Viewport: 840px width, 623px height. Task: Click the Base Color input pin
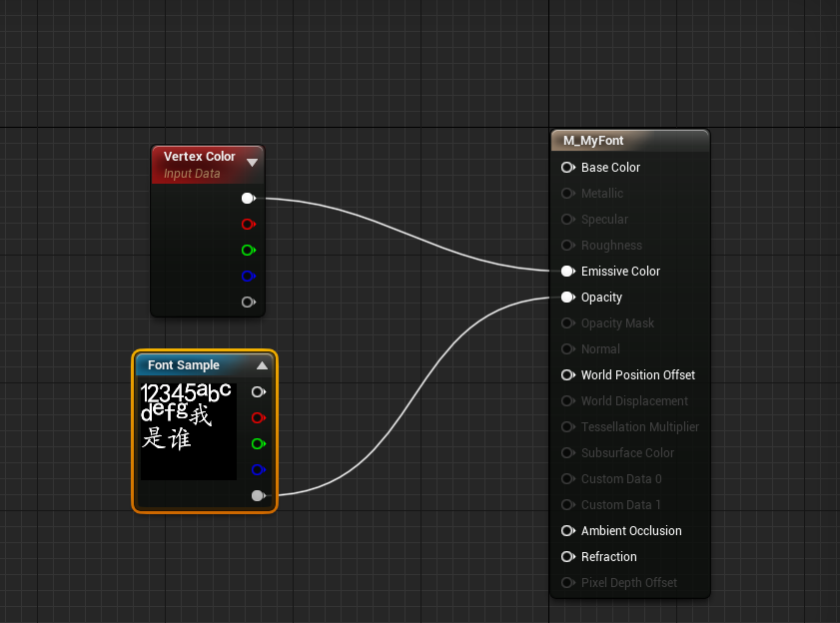tap(568, 167)
